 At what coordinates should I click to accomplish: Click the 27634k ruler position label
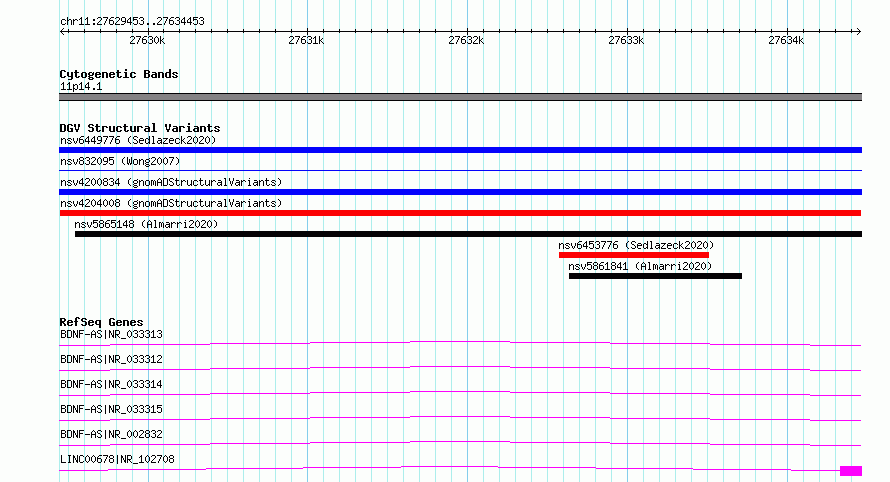(786, 40)
